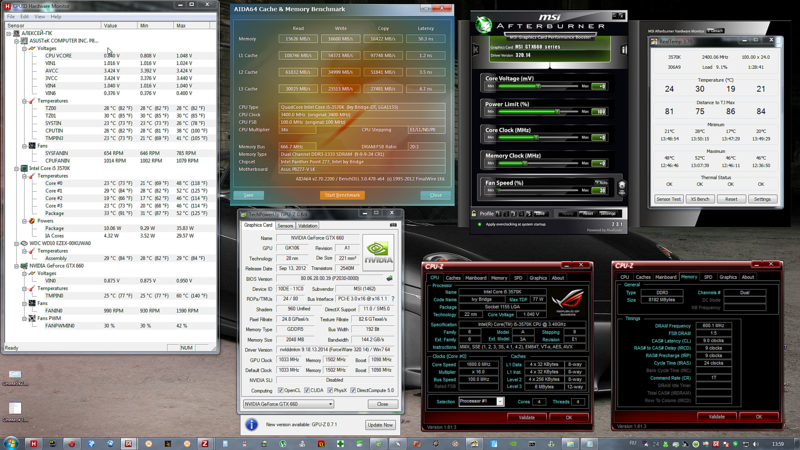Open Afterburner information panel 'i' icon

623,49
